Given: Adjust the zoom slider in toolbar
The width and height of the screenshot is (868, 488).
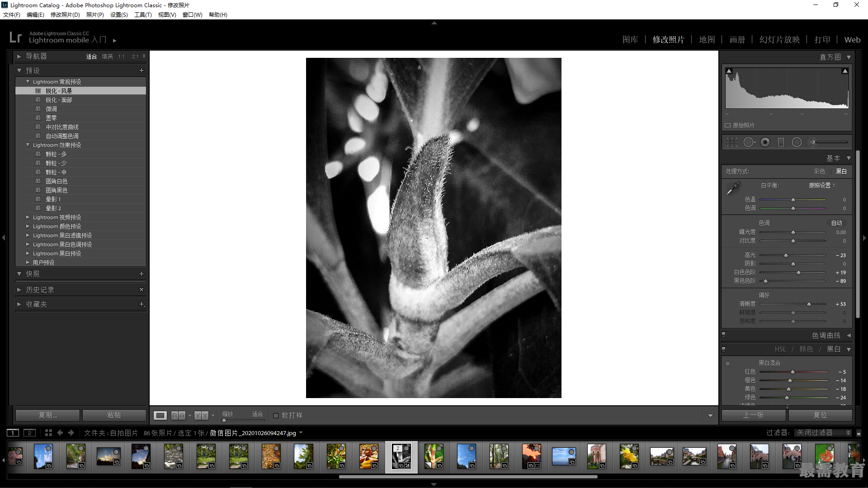Looking at the screenshot, I should (224, 420).
